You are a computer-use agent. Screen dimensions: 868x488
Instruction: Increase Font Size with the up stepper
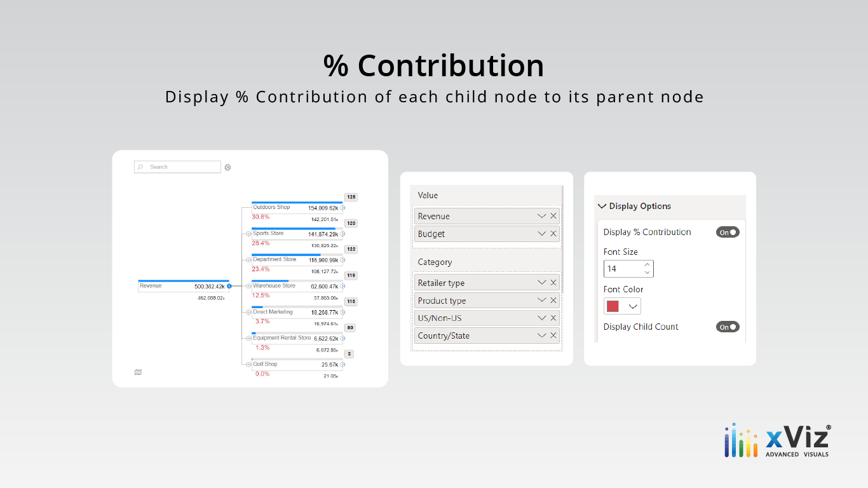[x=647, y=265]
